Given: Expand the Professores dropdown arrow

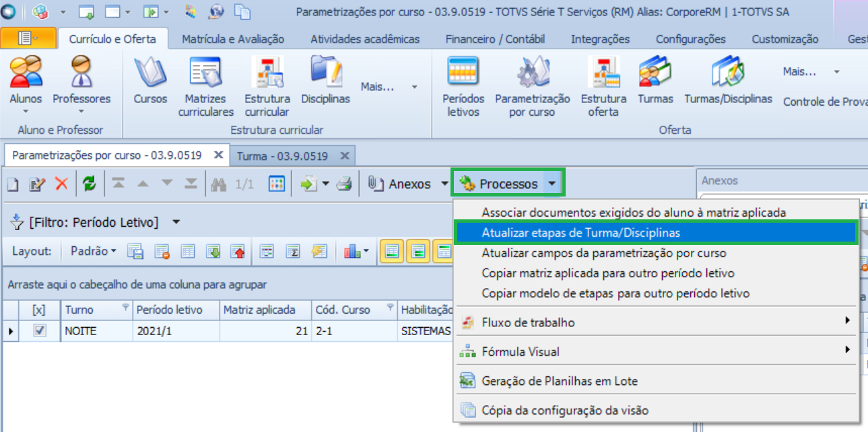Looking at the screenshot, I should pos(81,112).
